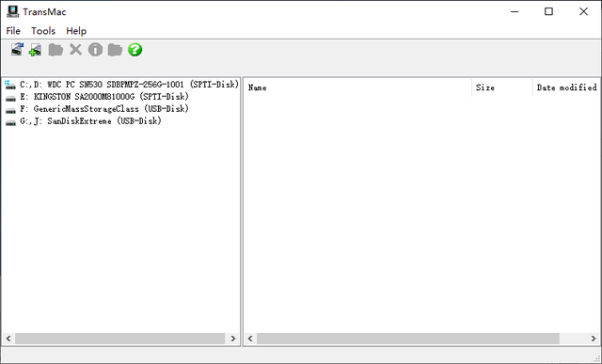
Task: Click the Date modified column header
Action: 566,87
